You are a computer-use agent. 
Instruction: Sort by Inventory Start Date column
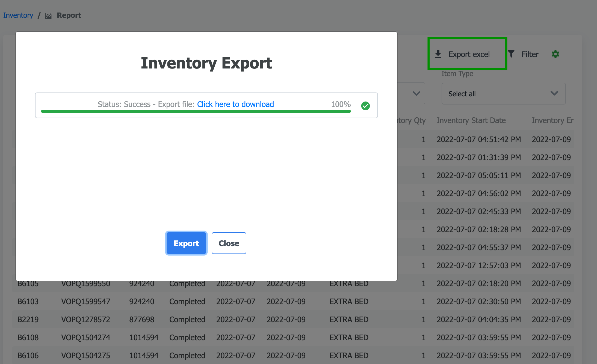(x=471, y=120)
